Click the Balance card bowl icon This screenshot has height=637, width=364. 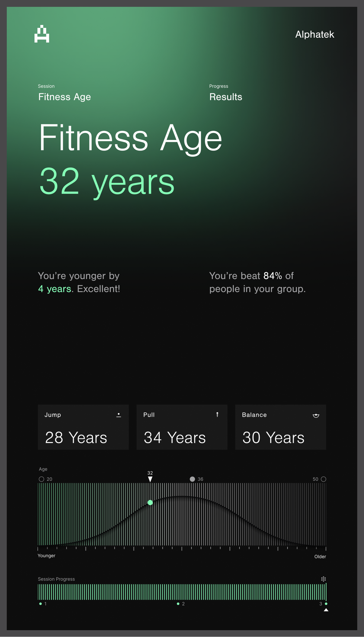[316, 415]
